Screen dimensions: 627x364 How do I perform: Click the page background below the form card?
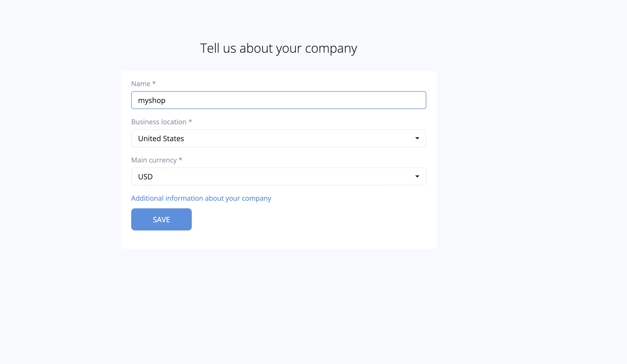(x=278, y=303)
